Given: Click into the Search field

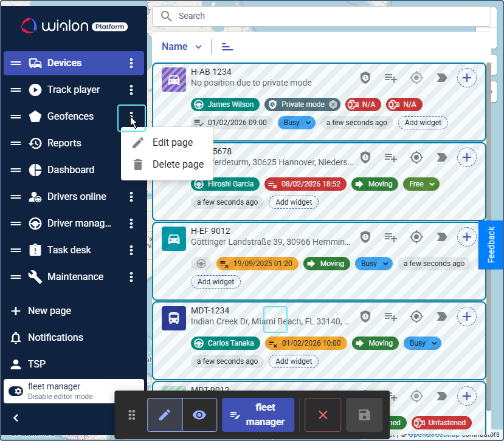Looking at the screenshot, I should coord(328,16).
